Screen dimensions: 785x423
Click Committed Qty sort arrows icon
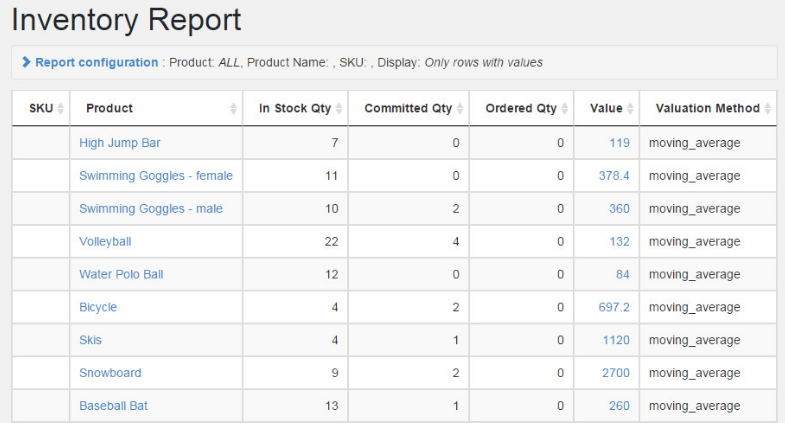[x=461, y=108]
